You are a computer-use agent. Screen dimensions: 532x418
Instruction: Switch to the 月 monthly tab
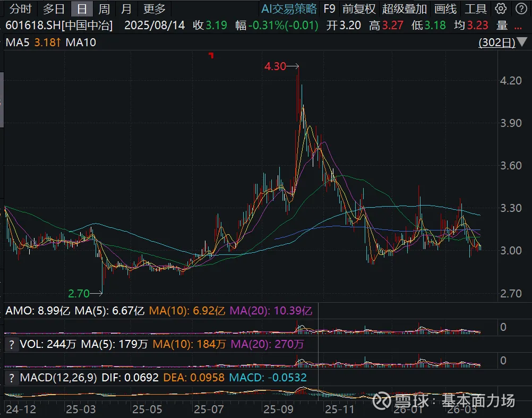click(126, 9)
